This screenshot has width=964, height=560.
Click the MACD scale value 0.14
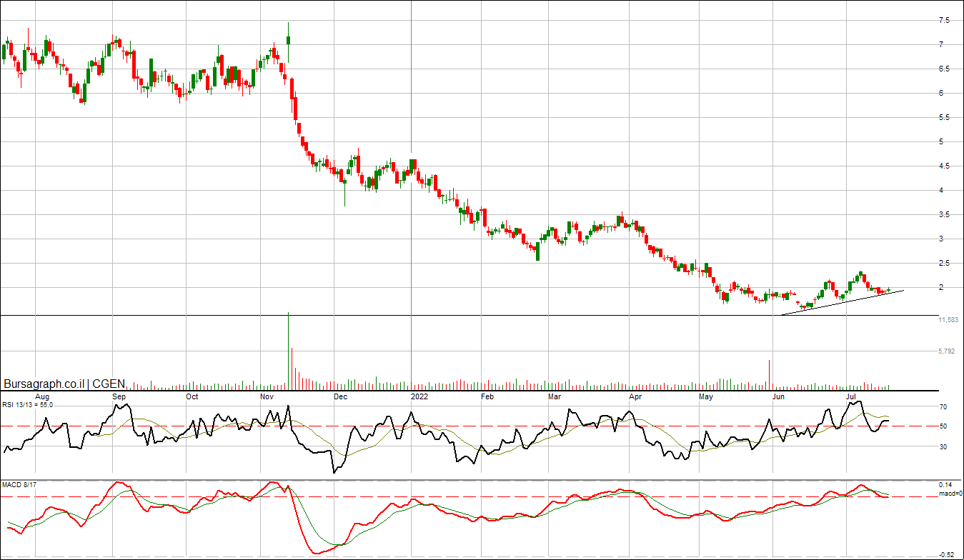945,484
